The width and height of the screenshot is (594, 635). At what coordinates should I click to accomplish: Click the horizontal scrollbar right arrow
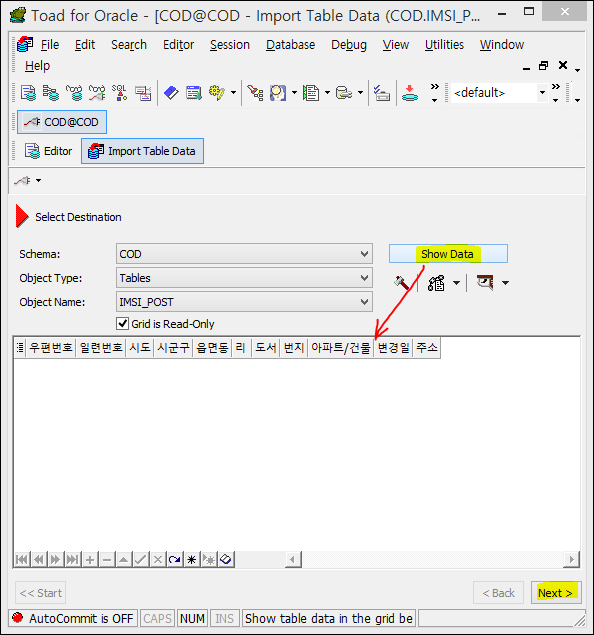click(571, 560)
